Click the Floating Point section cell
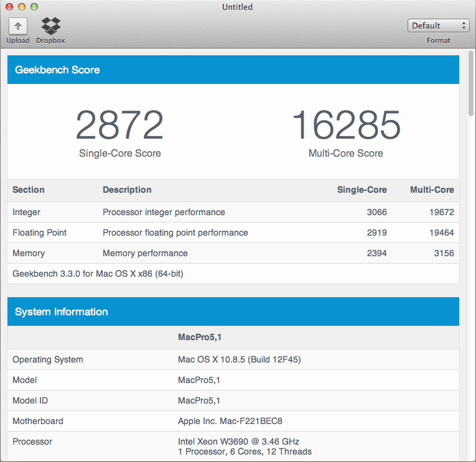Viewport: 476px width, 462px height. 39,233
